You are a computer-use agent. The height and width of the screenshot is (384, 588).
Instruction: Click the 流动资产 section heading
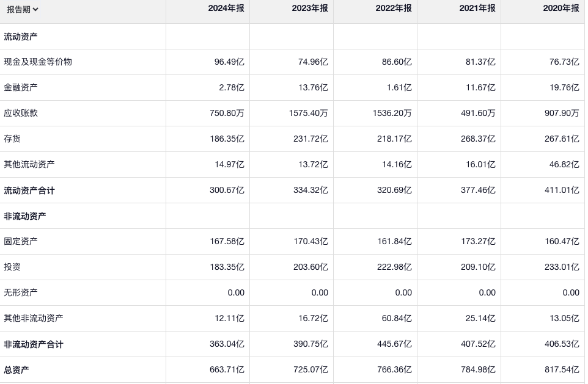point(21,37)
